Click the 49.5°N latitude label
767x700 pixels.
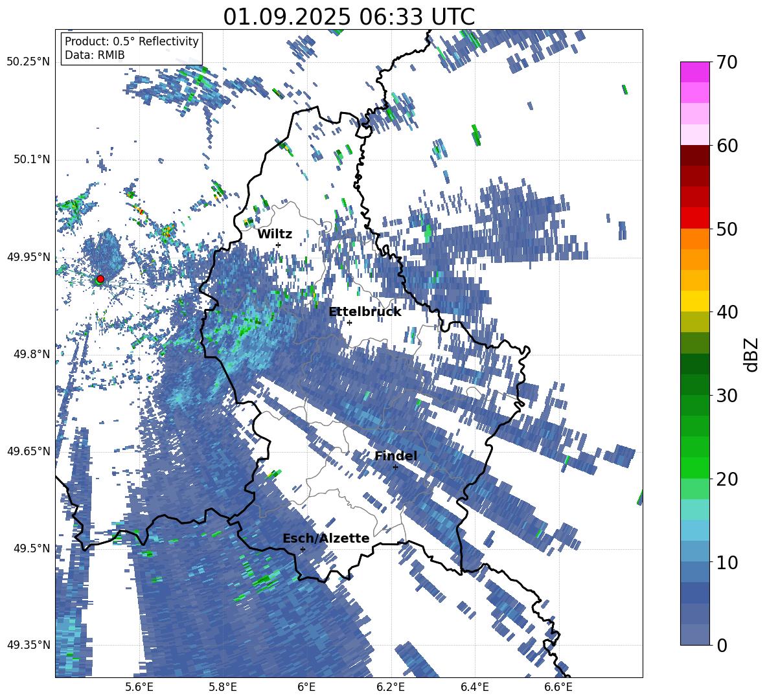pos(31,548)
